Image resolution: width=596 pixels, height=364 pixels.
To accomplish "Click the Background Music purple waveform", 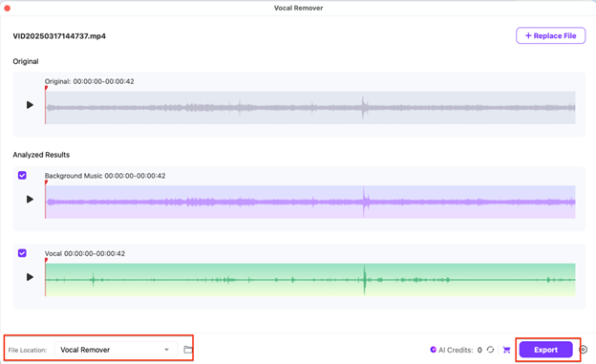I will (310, 202).
